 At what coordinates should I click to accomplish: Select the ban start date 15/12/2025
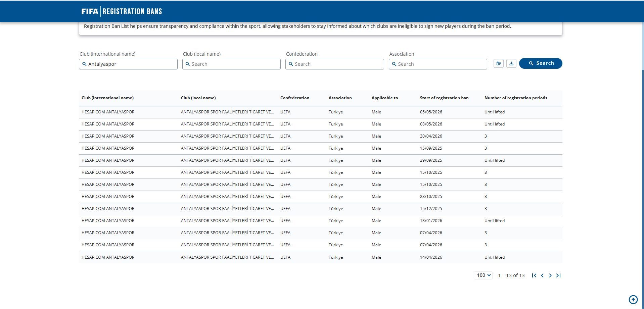(x=431, y=209)
